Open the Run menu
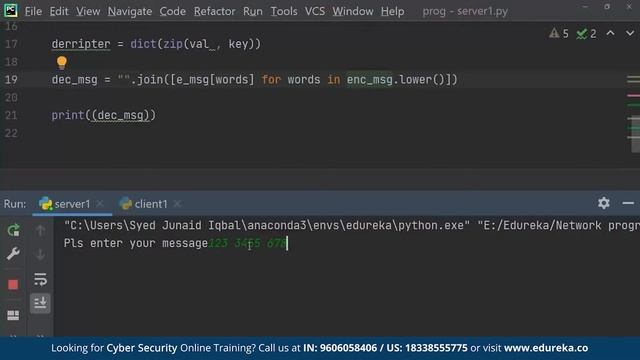The height and width of the screenshot is (360, 640). click(x=253, y=11)
